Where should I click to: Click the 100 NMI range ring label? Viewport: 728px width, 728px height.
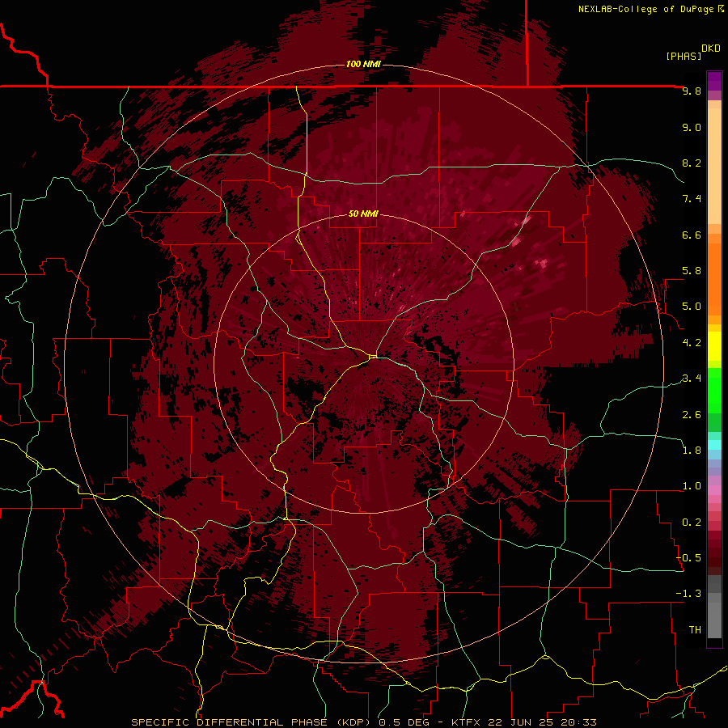tap(363, 64)
